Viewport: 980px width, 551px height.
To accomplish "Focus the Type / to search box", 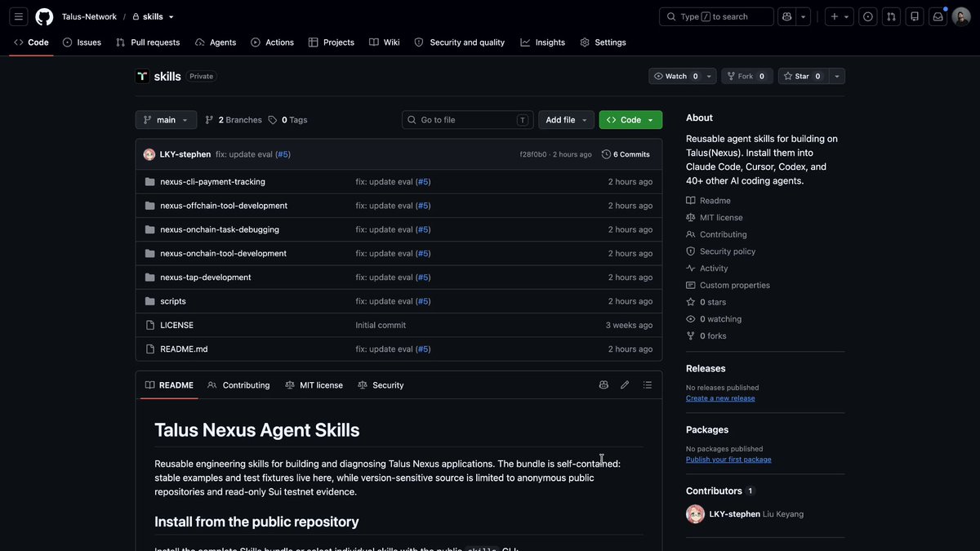I will (x=716, y=16).
